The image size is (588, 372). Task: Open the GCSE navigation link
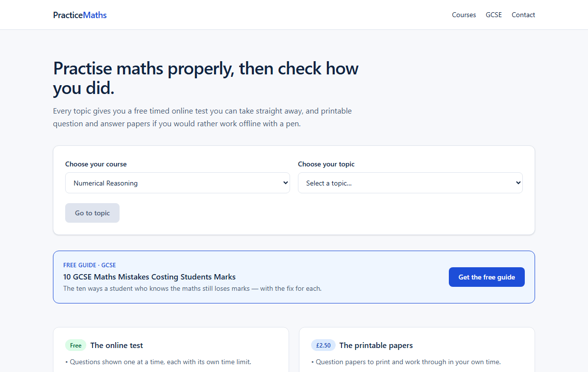click(x=494, y=15)
